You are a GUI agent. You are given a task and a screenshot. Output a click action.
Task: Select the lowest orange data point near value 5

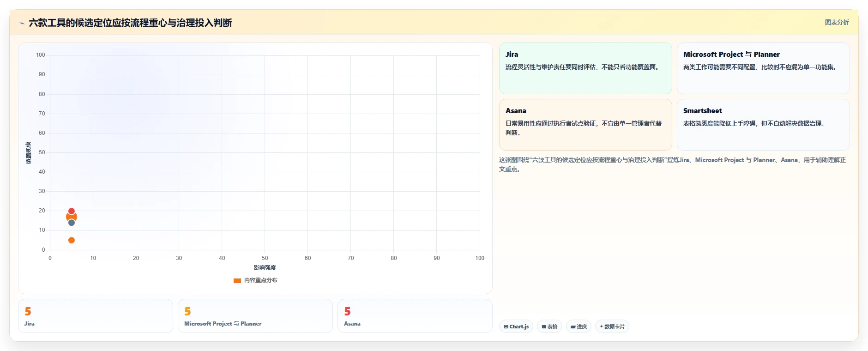[x=72, y=240]
